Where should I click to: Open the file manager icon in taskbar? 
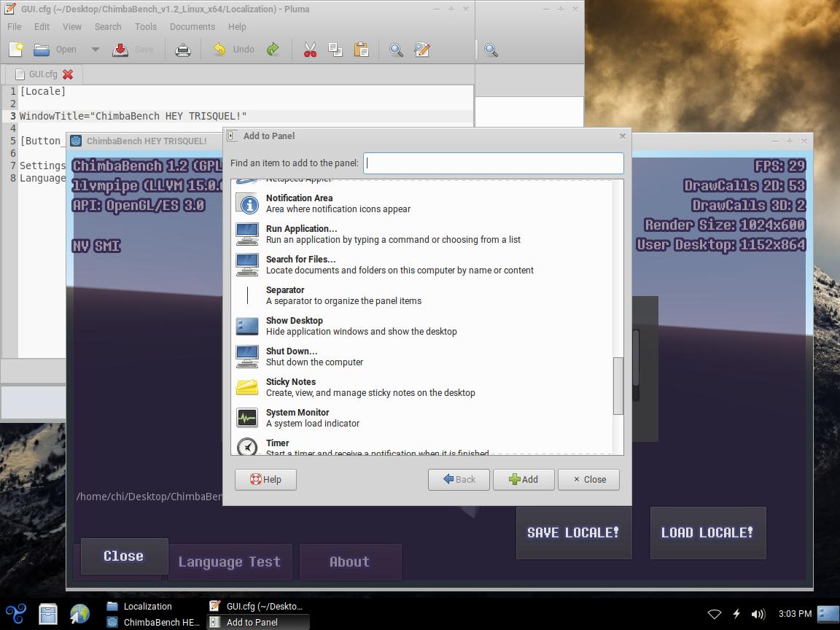pyautogui.click(x=47, y=614)
